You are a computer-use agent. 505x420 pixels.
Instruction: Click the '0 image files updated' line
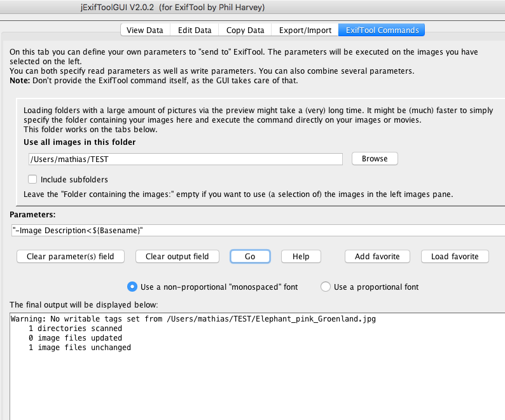[75, 338]
